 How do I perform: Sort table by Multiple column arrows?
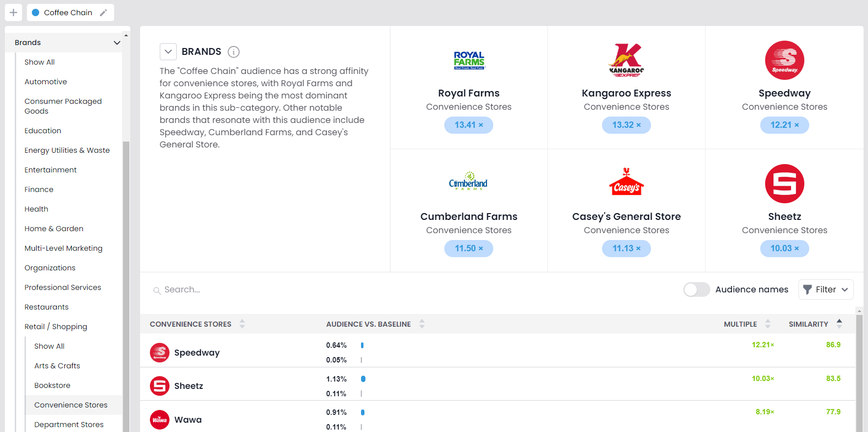pos(768,324)
